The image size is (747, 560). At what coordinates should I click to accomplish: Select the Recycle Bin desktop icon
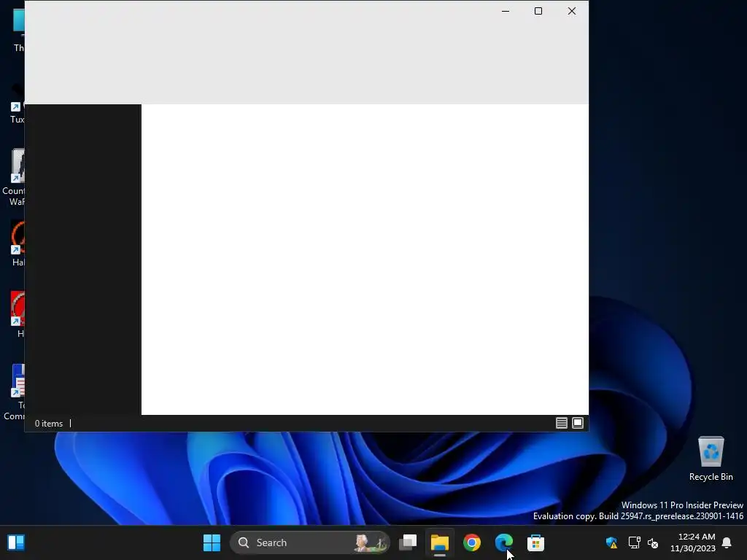point(711,459)
